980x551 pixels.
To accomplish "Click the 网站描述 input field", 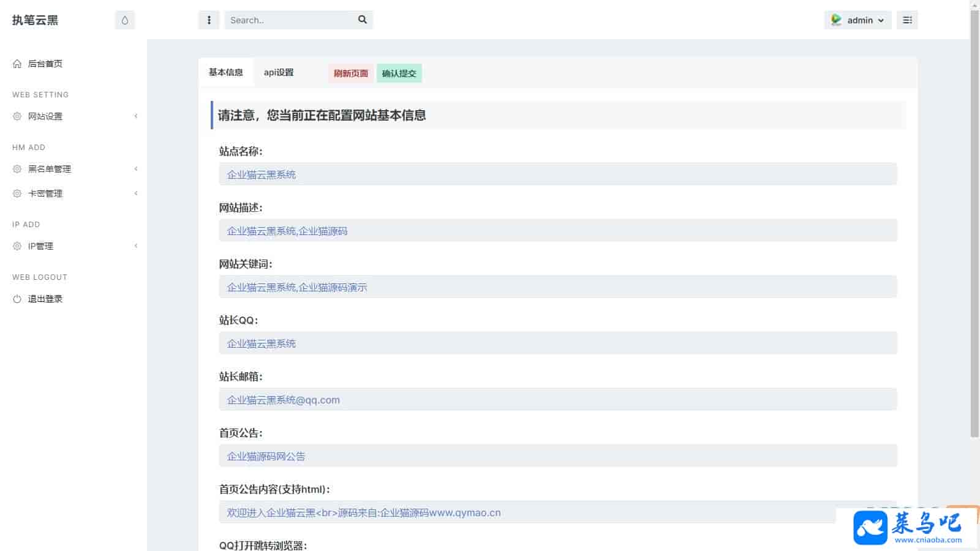I will tap(558, 231).
